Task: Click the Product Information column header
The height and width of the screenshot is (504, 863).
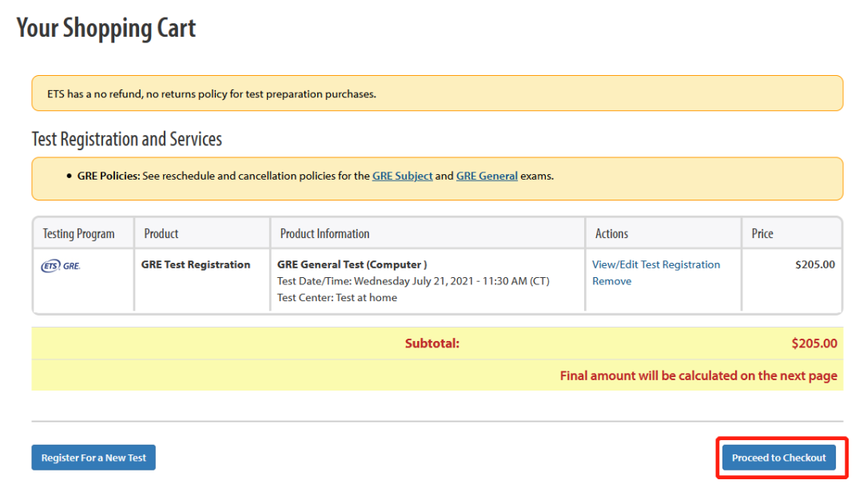Action: point(324,234)
